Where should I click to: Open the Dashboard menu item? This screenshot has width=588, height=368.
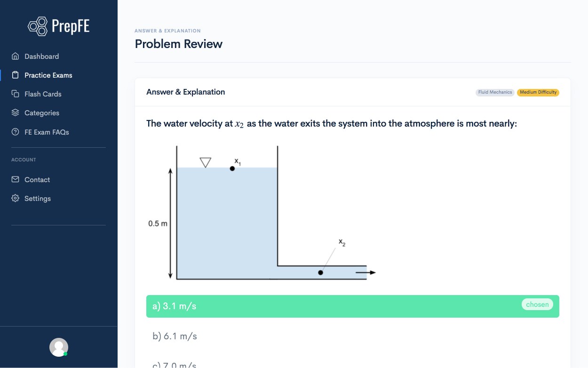click(42, 56)
